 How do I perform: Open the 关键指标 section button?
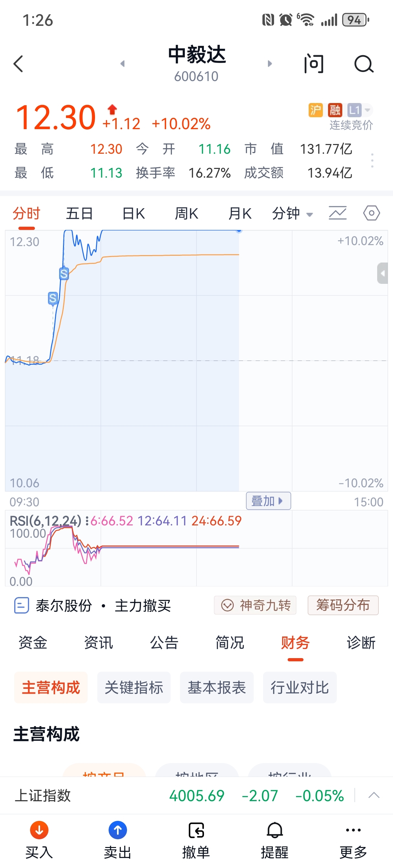coord(133,687)
